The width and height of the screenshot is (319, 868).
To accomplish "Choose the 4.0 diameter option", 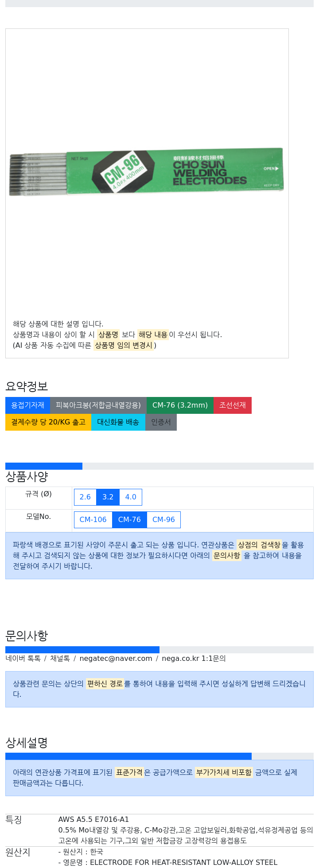I will click(x=131, y=497).
